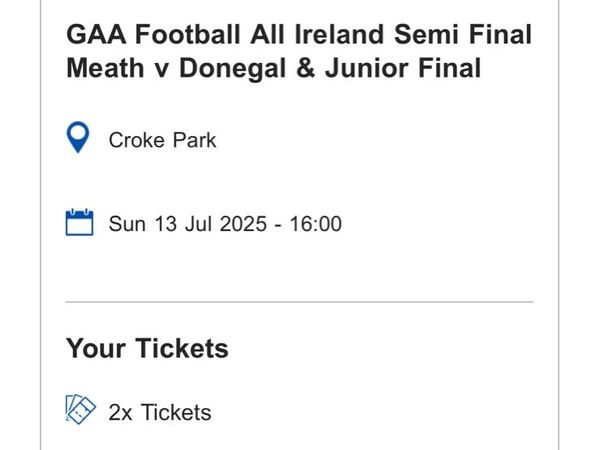Click the word Ireland in the title
The image size is (600, 450).
[x=339, y=34]
